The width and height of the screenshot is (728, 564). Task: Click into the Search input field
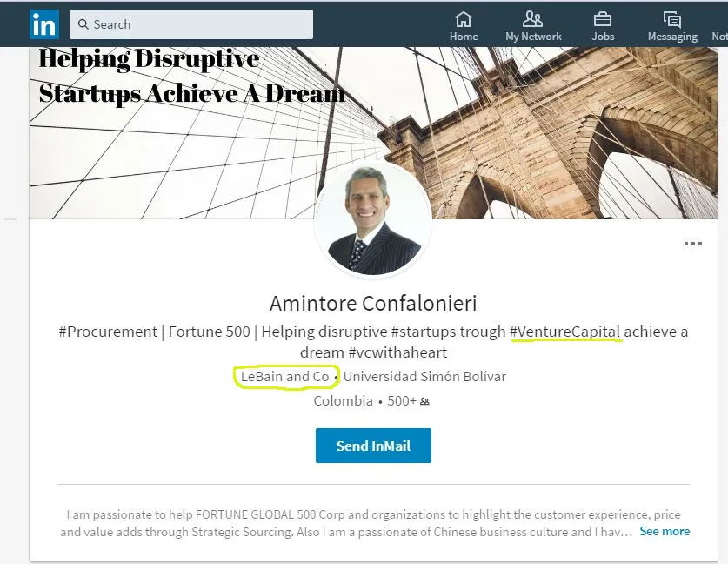(191, 24)
